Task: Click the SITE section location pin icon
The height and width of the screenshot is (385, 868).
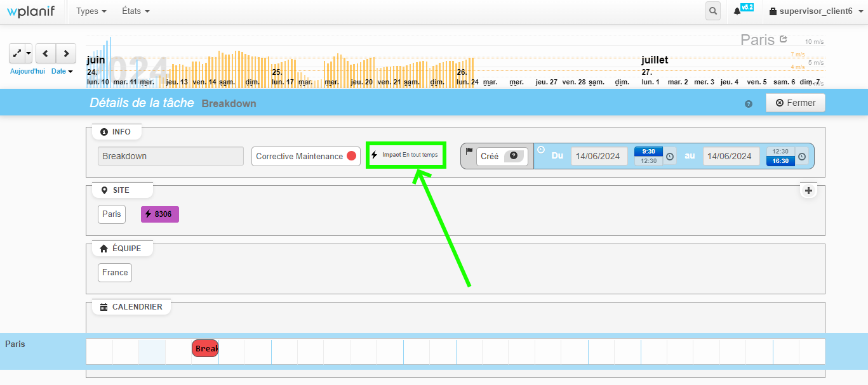Action: click(103, 189)
